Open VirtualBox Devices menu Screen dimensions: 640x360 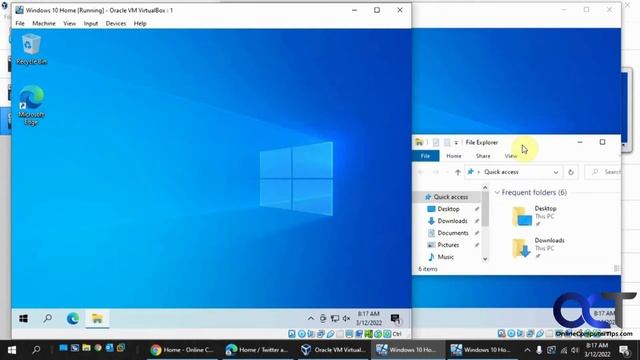click(116, 24)
